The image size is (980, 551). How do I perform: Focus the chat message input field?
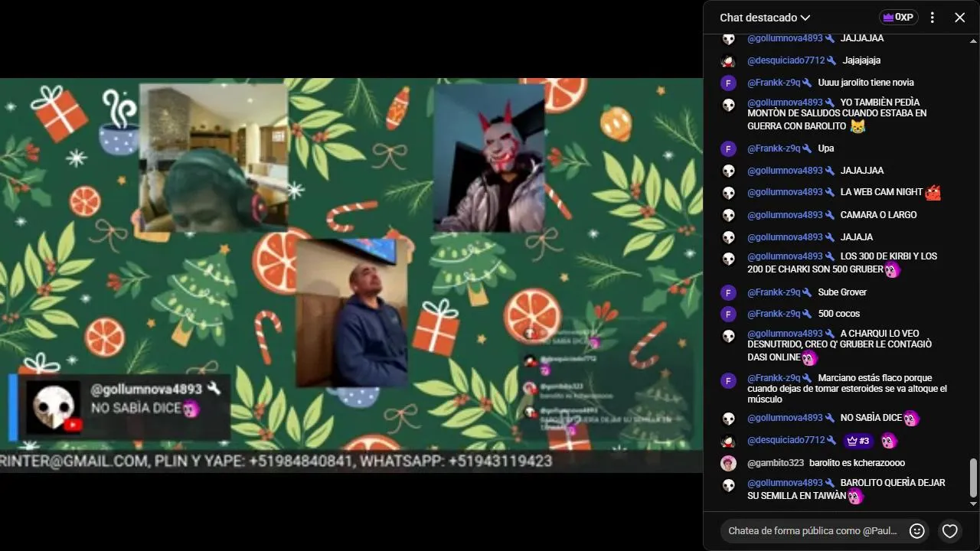812,530
